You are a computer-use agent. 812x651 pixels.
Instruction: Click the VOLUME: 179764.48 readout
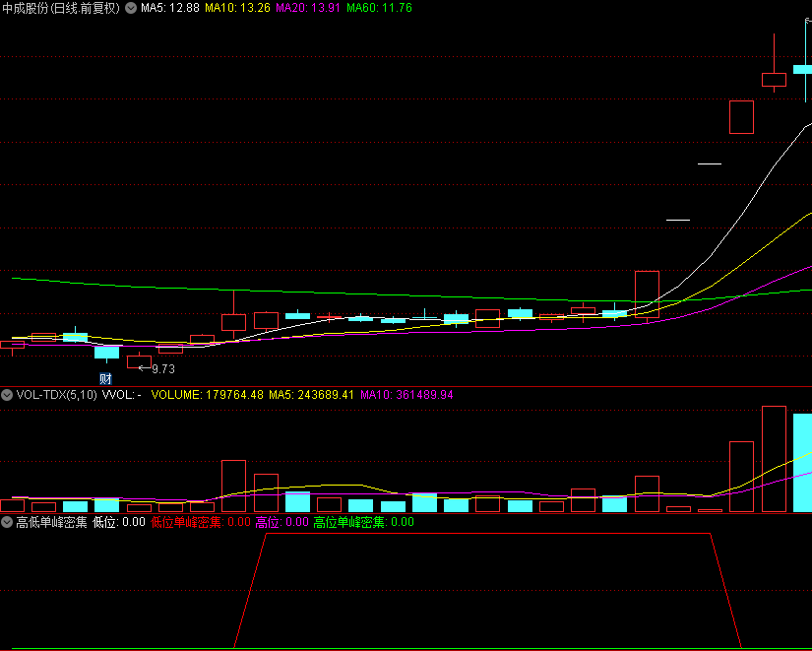(207, 395)
